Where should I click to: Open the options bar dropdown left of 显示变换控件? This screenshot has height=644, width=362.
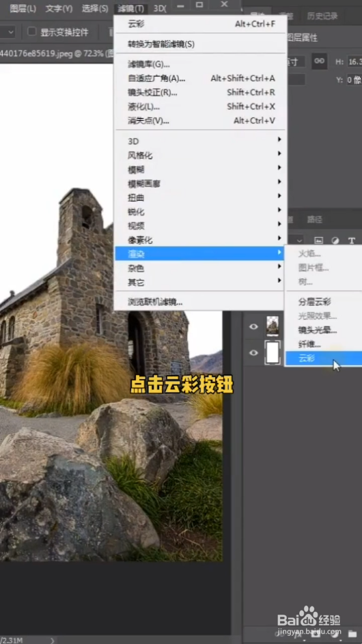pos(8,32)
